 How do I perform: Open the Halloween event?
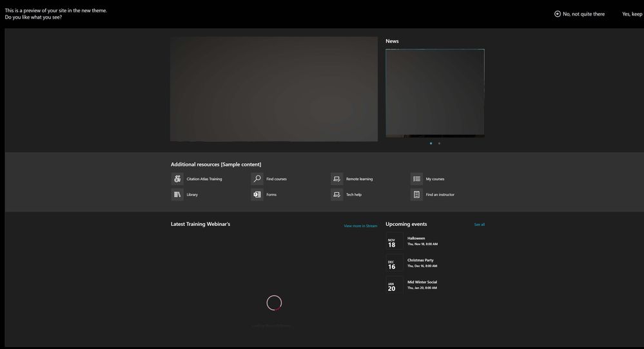416,239
